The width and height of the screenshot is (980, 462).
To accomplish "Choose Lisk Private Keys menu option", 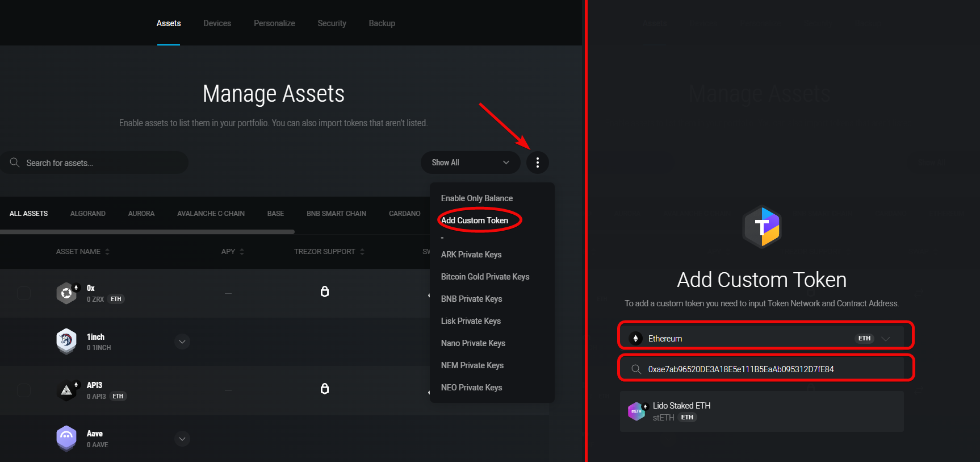I will pos(471,321).
